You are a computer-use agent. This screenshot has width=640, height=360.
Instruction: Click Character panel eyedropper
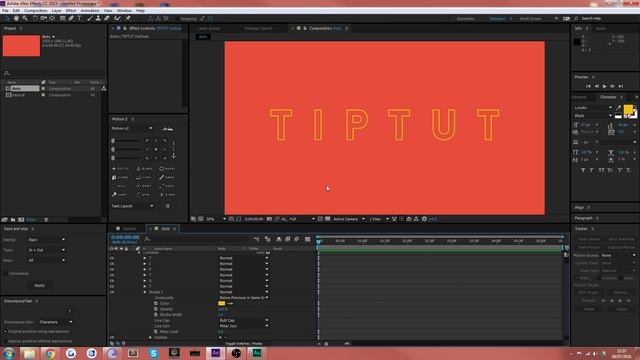pos(619,108)
